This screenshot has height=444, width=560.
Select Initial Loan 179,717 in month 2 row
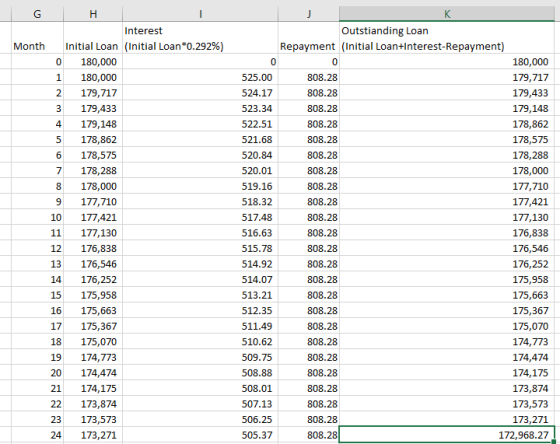[x=93, y=93]
